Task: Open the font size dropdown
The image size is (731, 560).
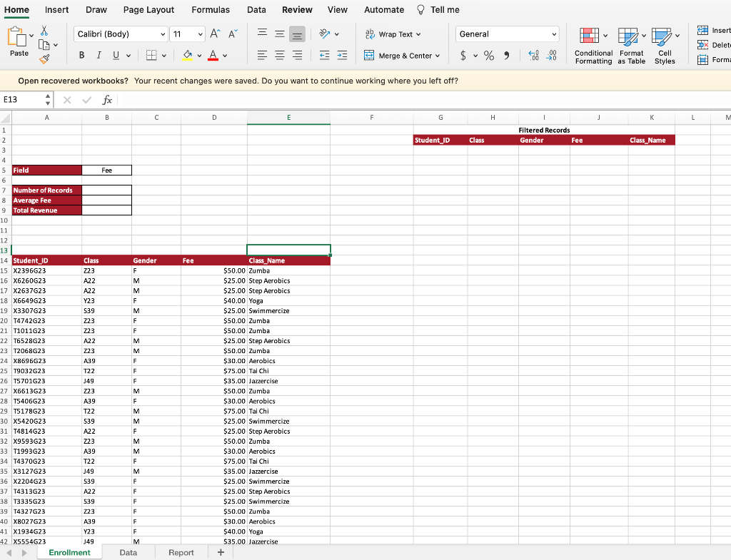Action: point(202,34)
